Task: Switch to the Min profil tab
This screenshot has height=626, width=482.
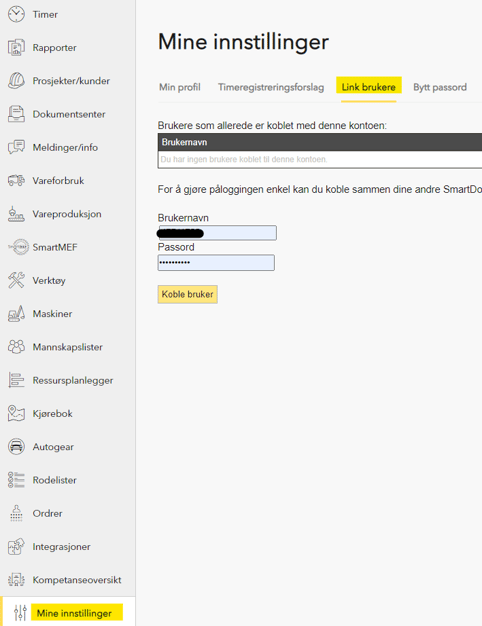Action: pos(180,87)
